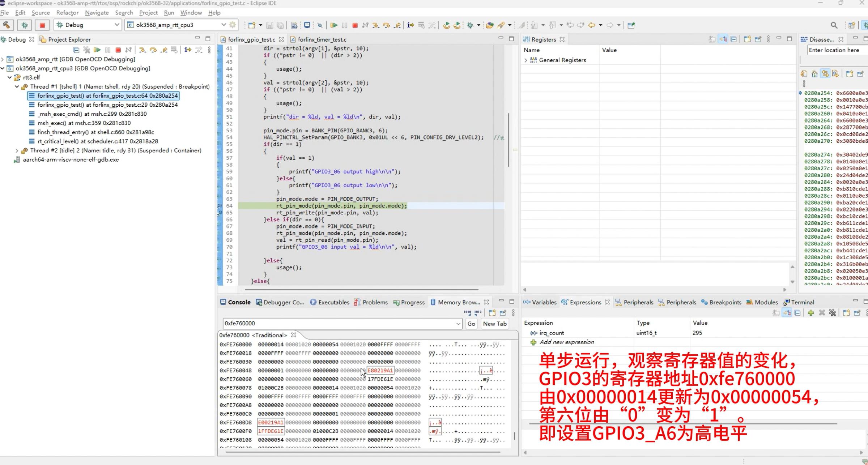Click Step Return in the main toolbar

(397, 25)
